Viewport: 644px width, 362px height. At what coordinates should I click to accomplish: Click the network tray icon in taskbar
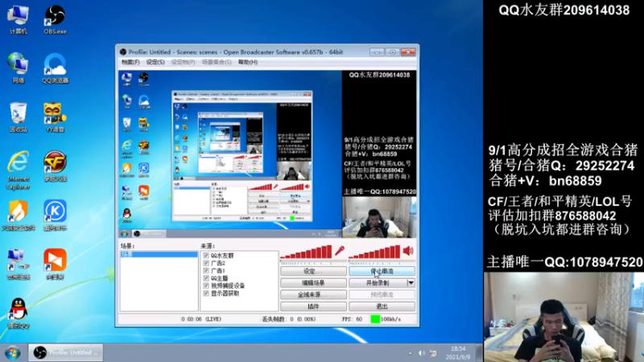(x=433, y=353)
